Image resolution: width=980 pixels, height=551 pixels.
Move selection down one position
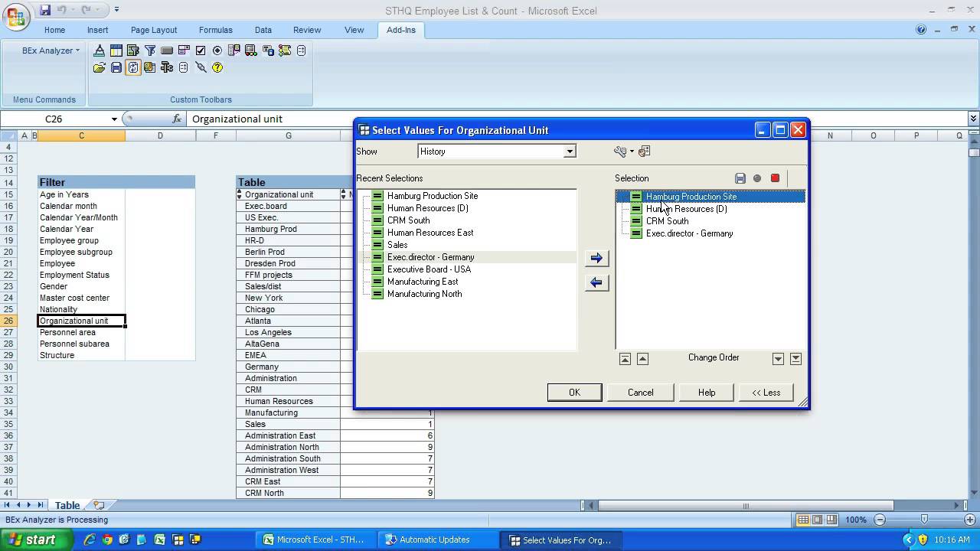778,358
